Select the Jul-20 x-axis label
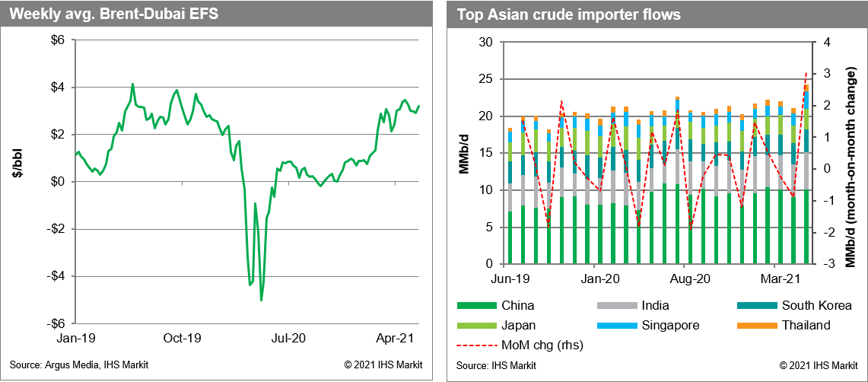Screen dimensions: 868x382 pyautogui.click(x=288, y=337)
